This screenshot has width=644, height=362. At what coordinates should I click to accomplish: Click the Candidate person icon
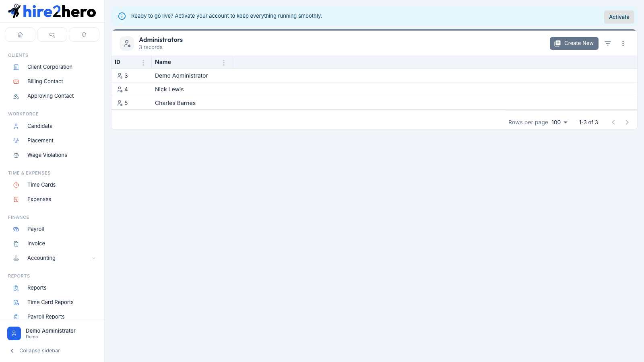pyautogui.click(x=16, y=126)
